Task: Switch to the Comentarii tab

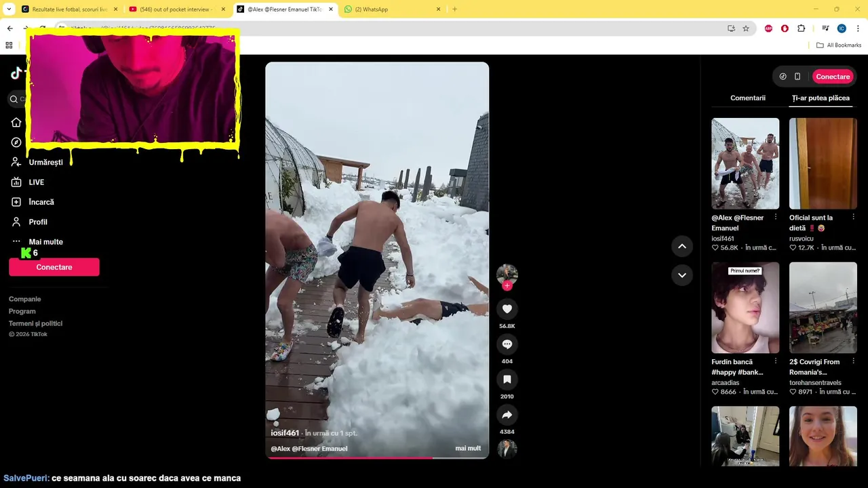Action: point(747,98)
